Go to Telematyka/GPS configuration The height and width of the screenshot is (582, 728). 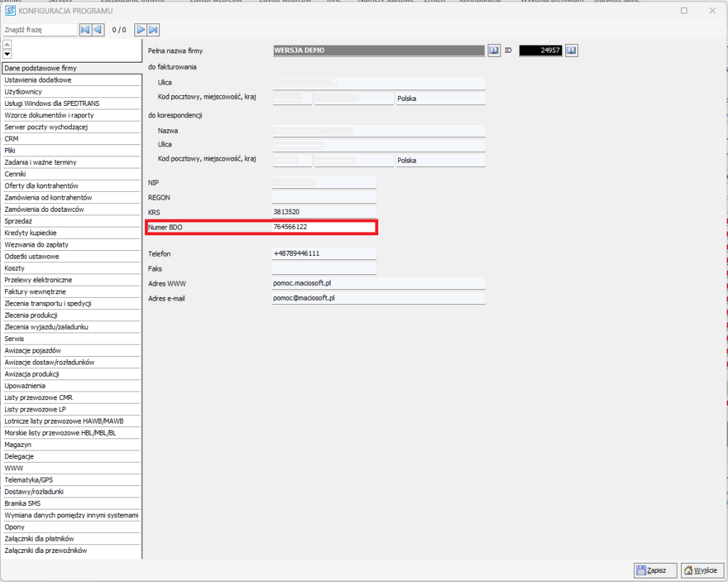(71, 480)
